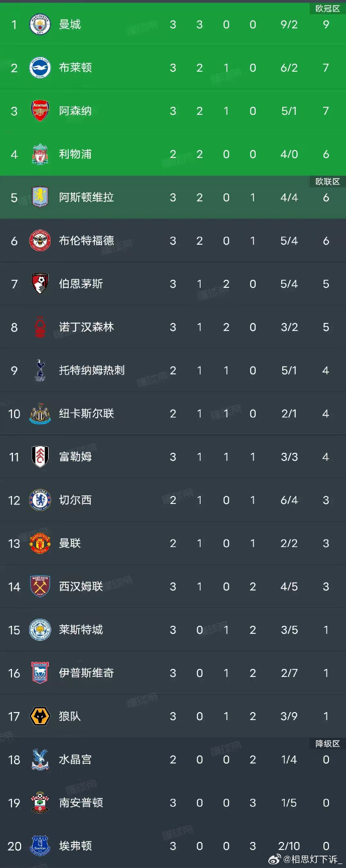This screenshot has height=868, width=346.
Task: Click the Crystal Palace crest icon
Action: pyautogui.click(x=40, y=760)
